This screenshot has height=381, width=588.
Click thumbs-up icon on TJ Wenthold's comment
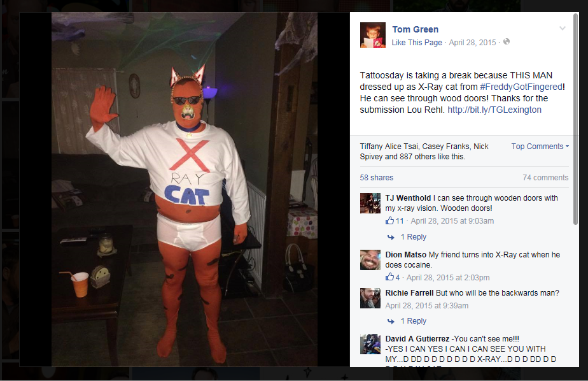pos(389,220)
